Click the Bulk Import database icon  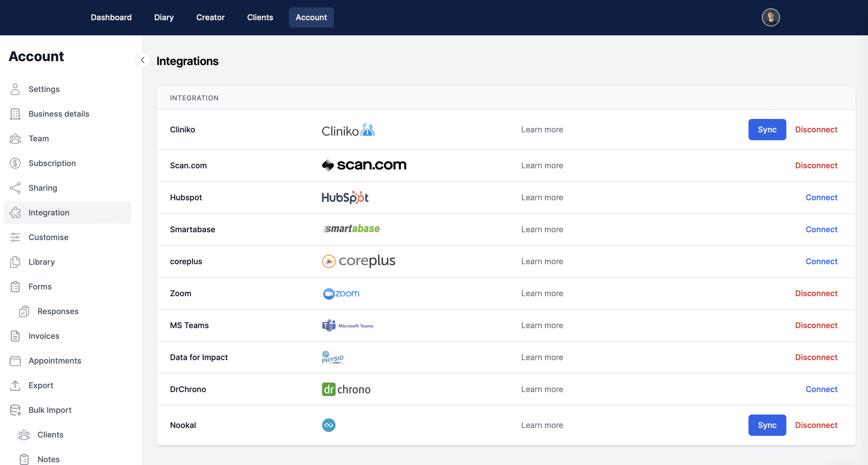point(15,410)
